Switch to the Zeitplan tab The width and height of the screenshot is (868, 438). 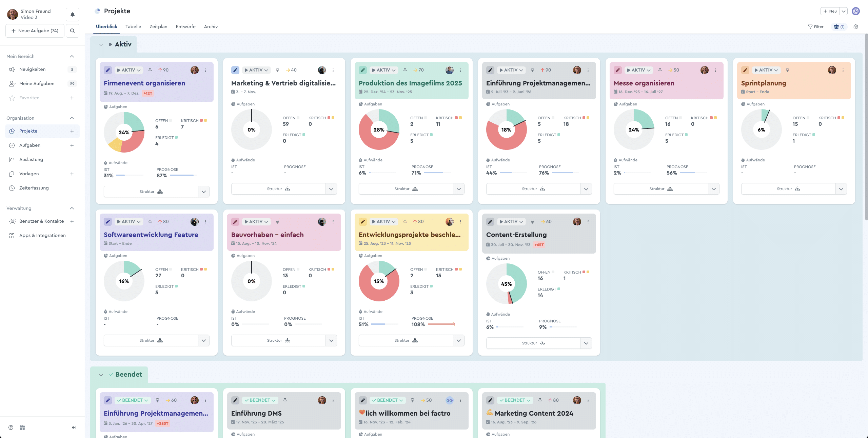158,26
